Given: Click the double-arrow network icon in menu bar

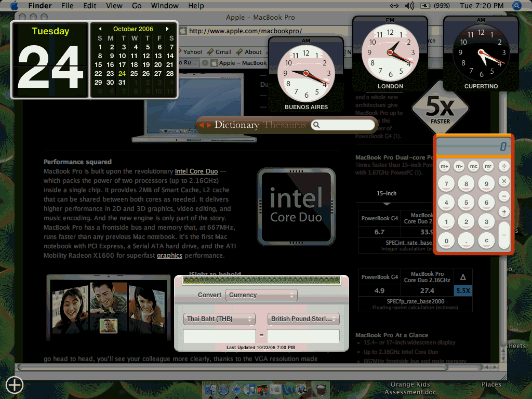Looking at the screenshot, I should click(394, 5).
